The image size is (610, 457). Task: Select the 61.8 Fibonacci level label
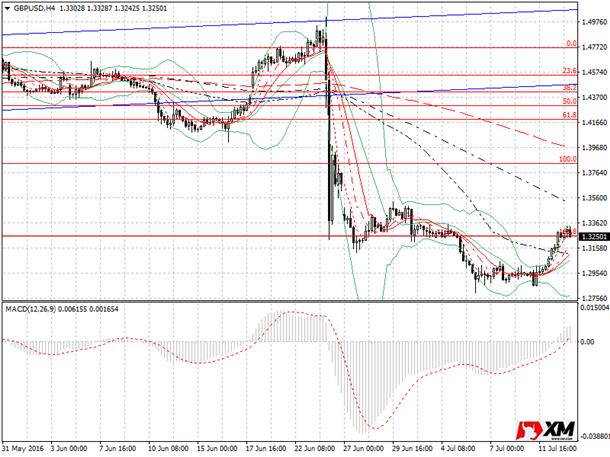(x=570, y=115)
